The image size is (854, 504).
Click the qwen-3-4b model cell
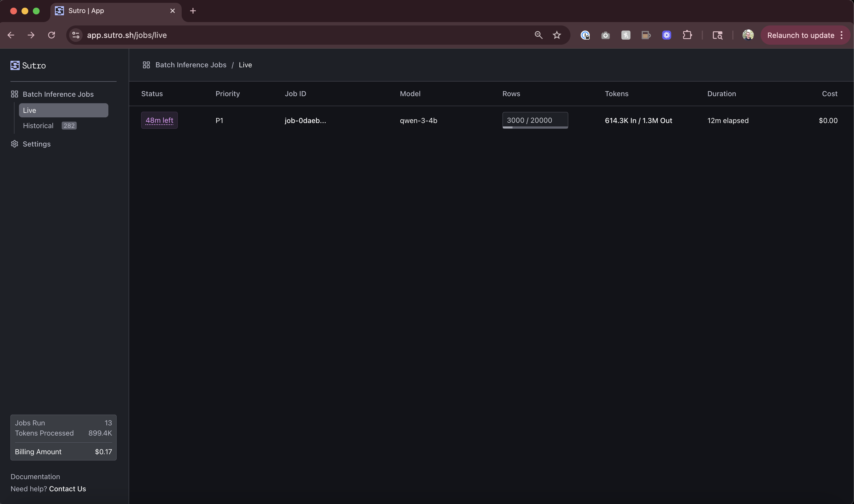tap(419, 120)
